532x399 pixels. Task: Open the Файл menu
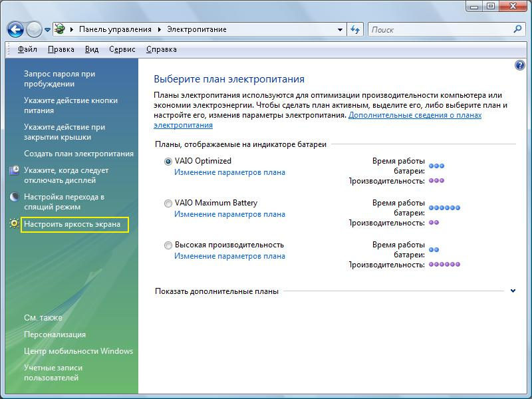[27, 49]
